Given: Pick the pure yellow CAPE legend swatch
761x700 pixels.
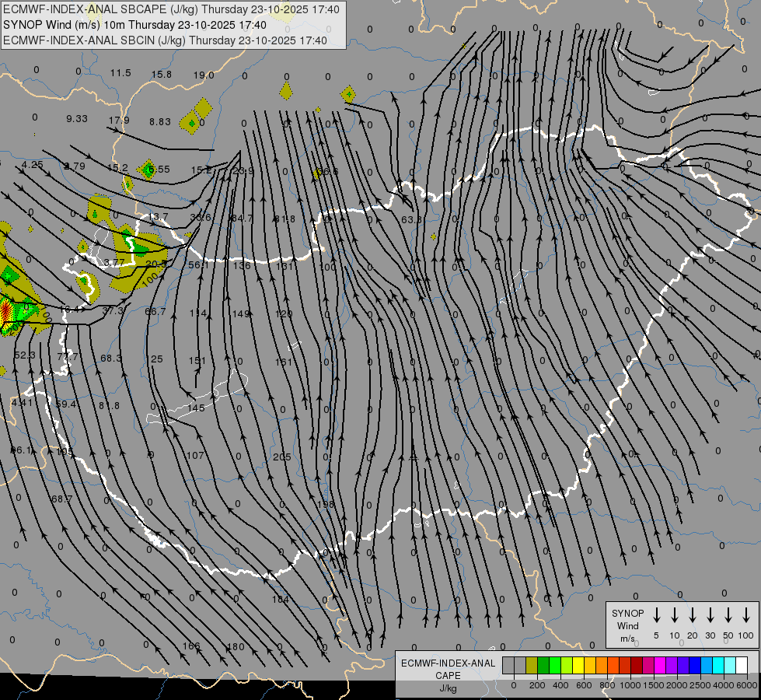Looking at the screenshot, I should pyautogui.click(x=578, y=666).
